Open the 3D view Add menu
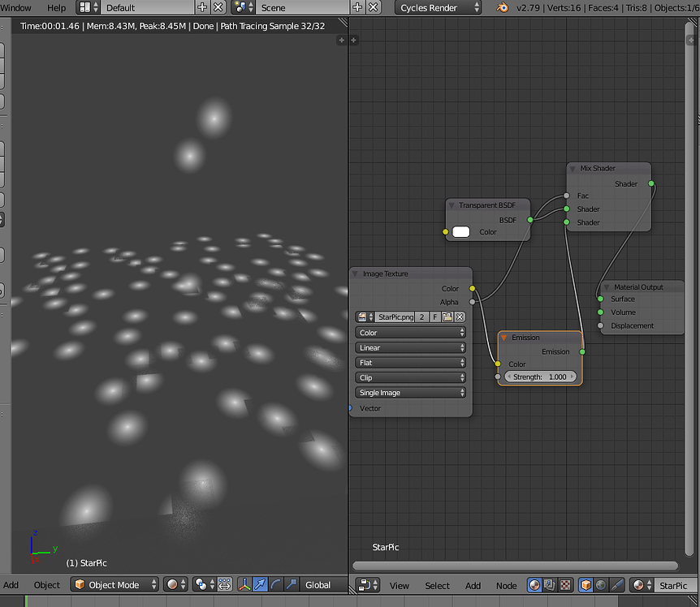 tap(11, 585)
